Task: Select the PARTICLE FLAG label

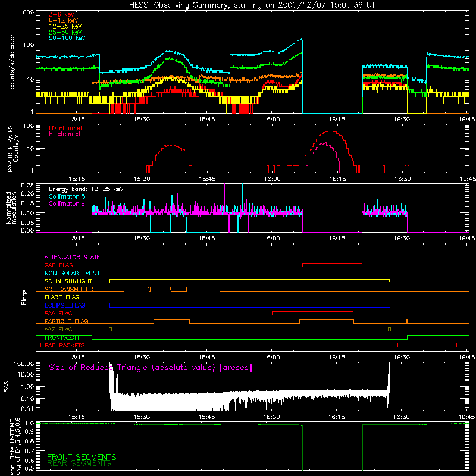Action: pos(67,321)
